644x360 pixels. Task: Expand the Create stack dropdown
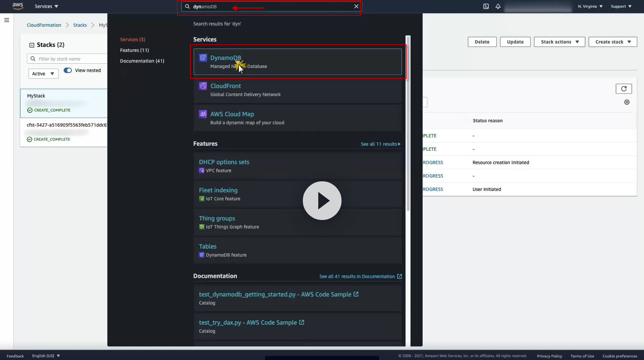(613, 42)
